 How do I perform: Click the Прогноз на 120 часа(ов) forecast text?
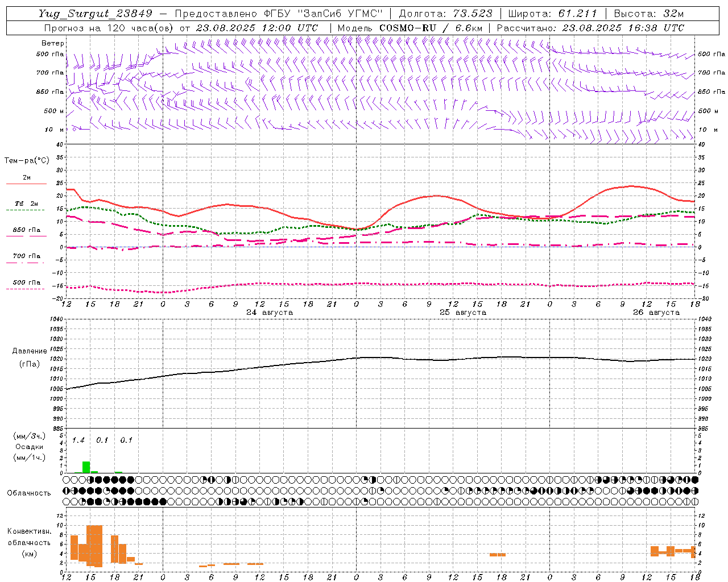pos(109,28)
